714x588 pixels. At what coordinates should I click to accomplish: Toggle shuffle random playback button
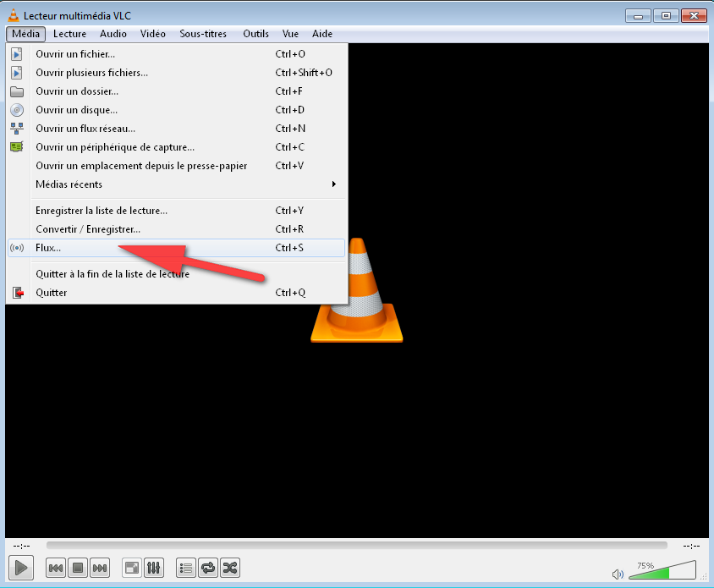[230, 568]
